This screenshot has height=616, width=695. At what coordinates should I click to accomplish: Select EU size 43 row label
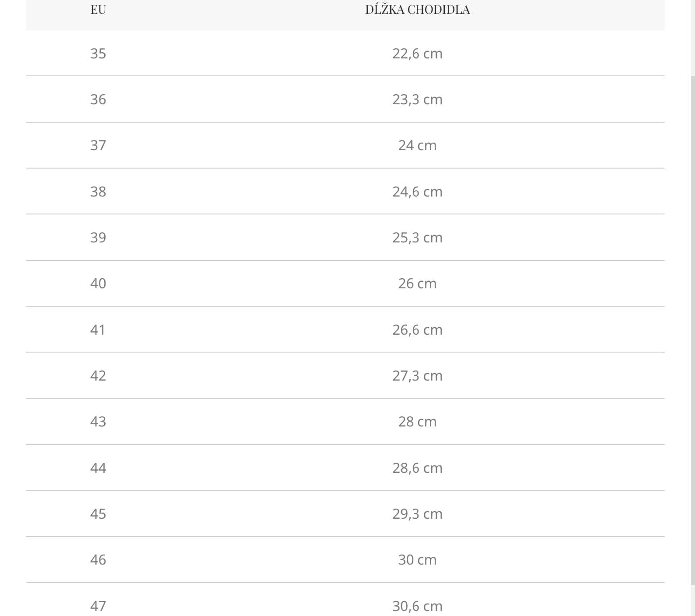point(98,421)
